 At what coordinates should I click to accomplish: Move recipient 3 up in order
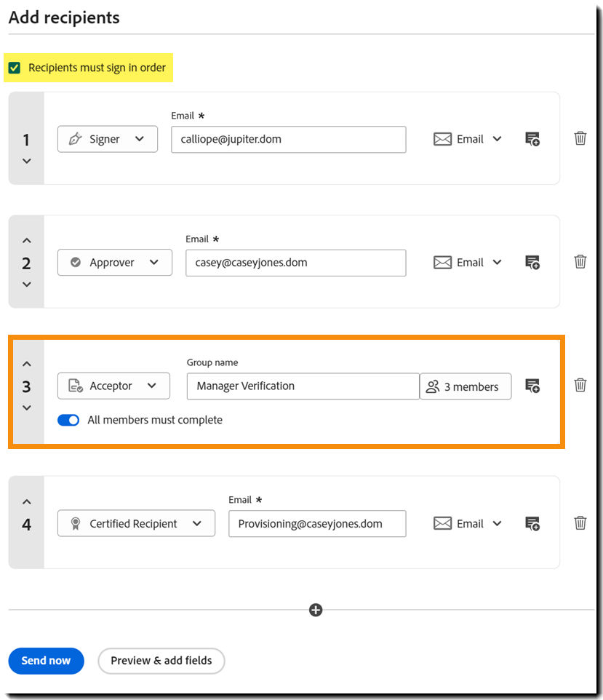(x=27, y=363)
